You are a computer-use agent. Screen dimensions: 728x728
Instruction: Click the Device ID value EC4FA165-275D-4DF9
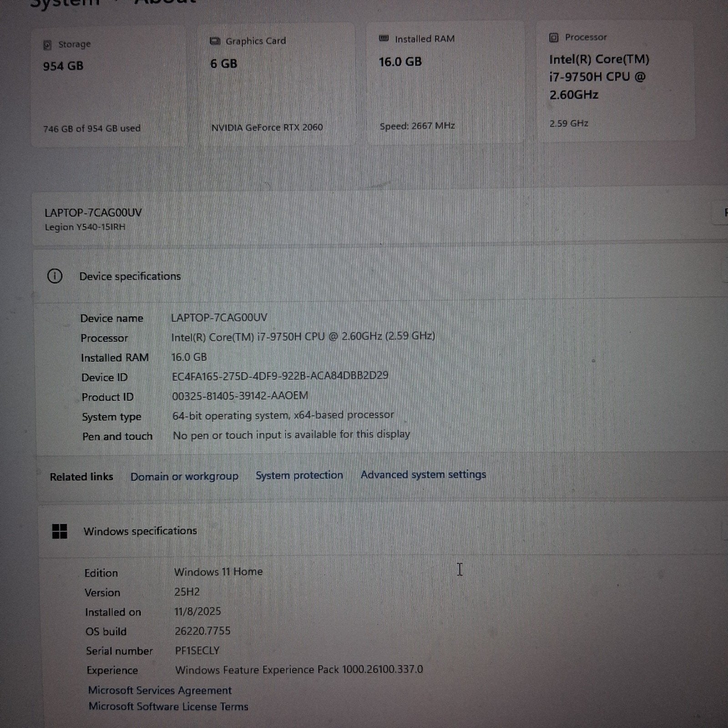280,376
